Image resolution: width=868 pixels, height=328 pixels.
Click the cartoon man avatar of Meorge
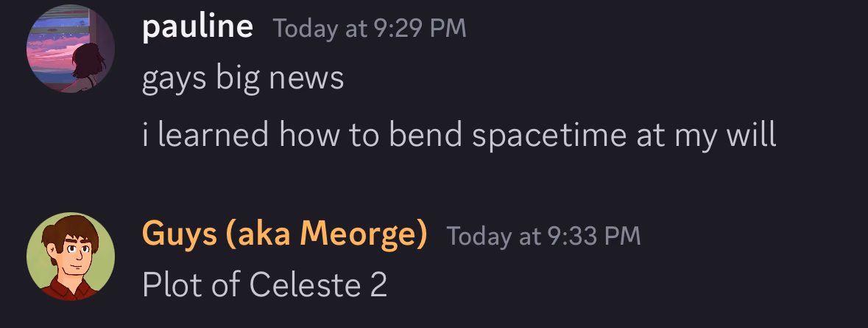(70, 257)
